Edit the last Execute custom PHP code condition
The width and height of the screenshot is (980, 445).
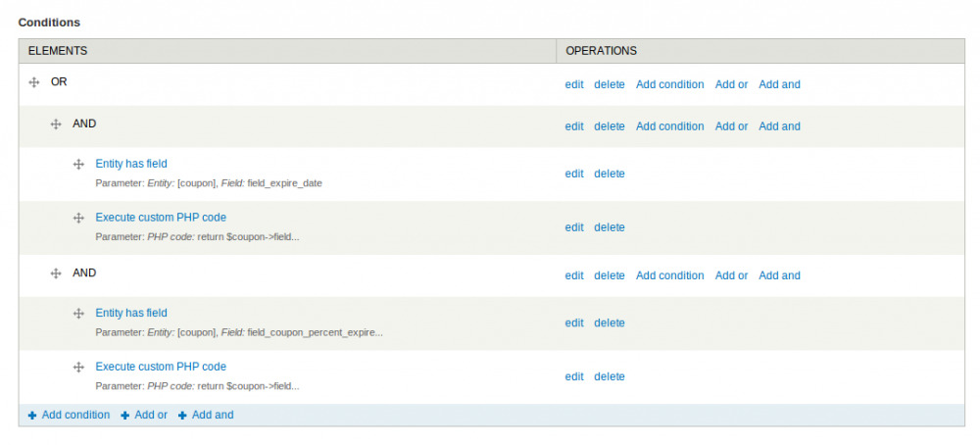(x=574, y=376)
